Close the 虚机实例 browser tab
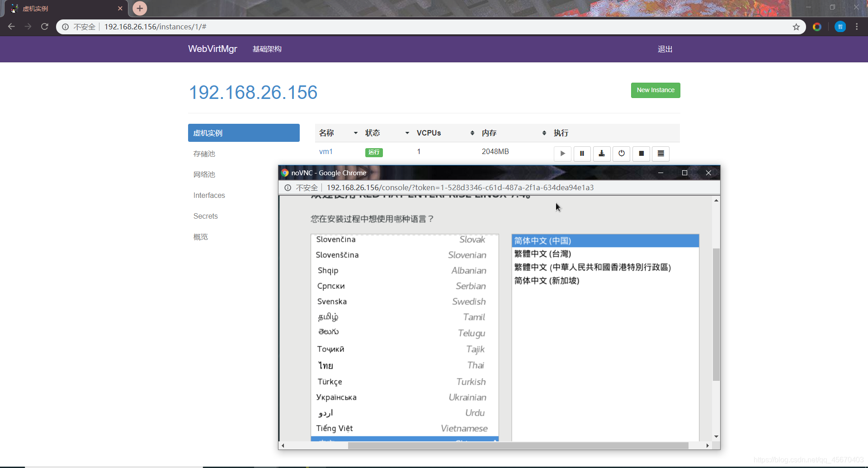 point(120,8)
